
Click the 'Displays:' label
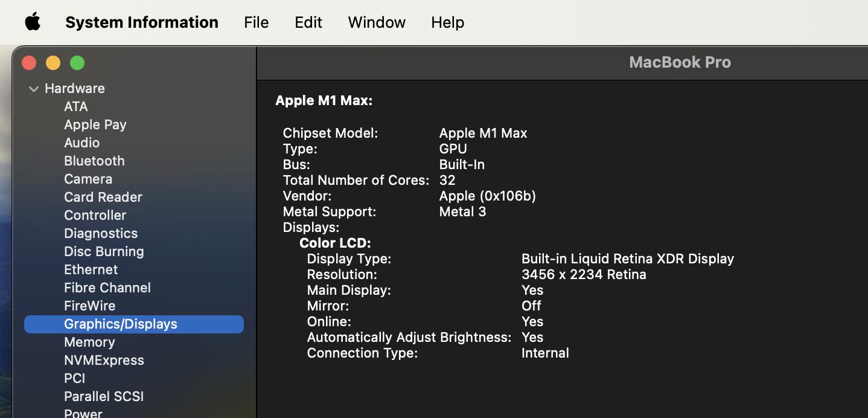tap(311, 227)
